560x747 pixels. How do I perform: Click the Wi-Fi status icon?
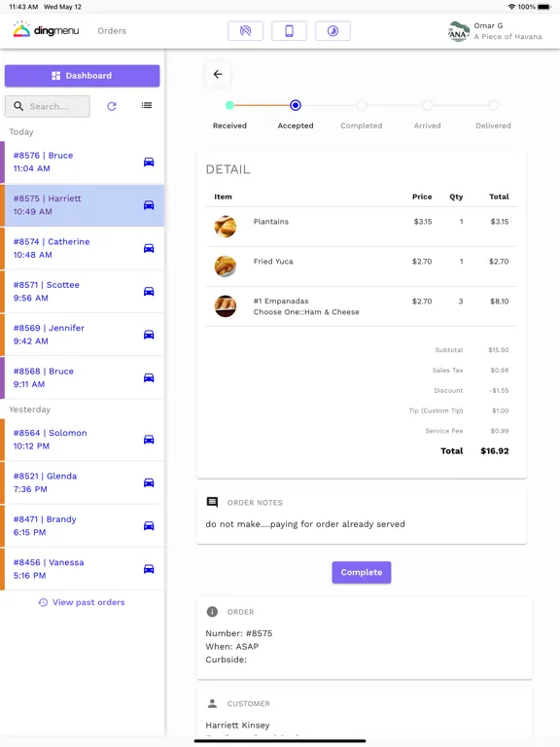(512, 7)
